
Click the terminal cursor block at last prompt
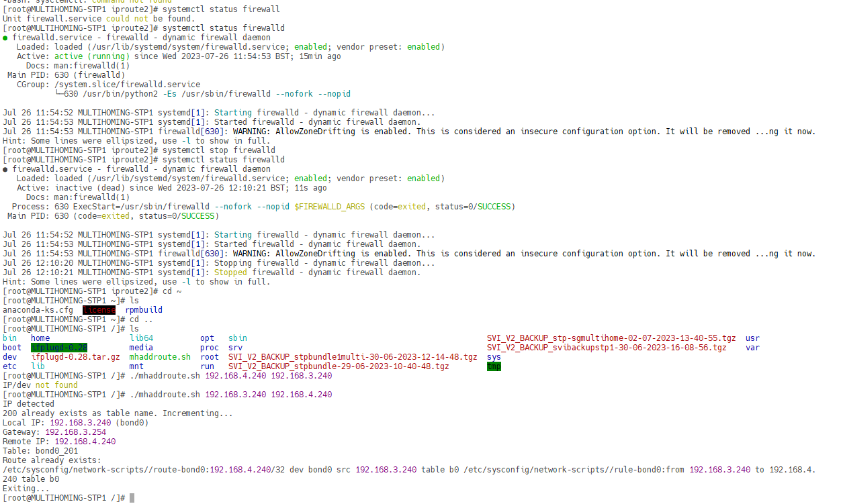[x=132, y=498]
